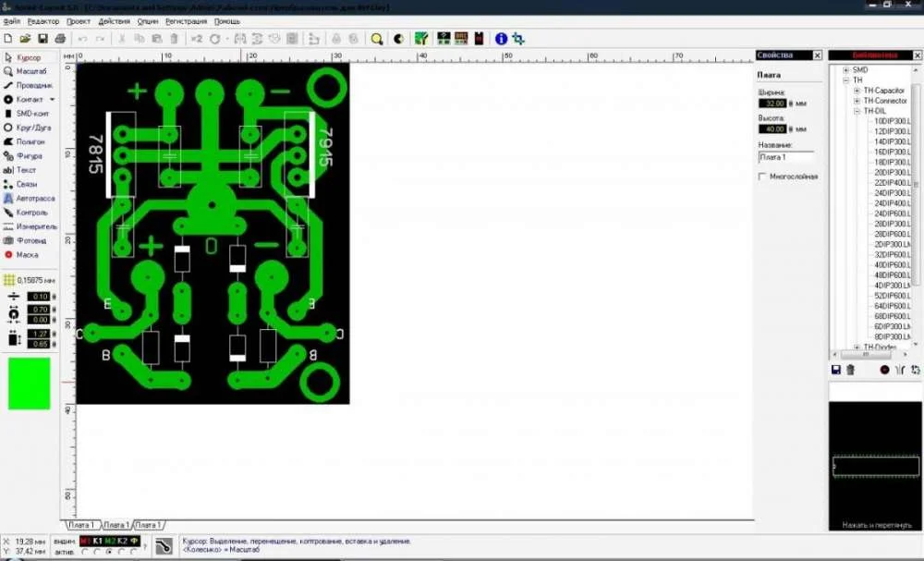924x561 pixels.
Task: Click the track bend mode icon in status bar
Action: (164, 546)
